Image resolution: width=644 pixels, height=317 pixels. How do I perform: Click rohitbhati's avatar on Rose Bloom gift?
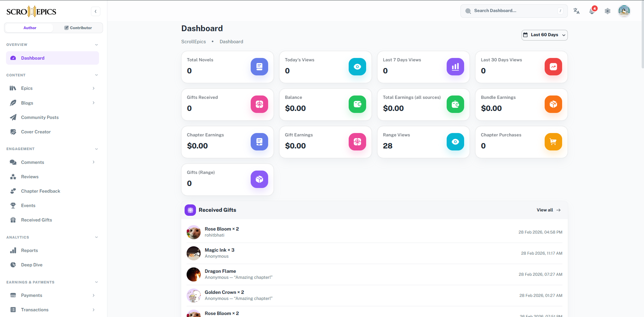point(194,232)
